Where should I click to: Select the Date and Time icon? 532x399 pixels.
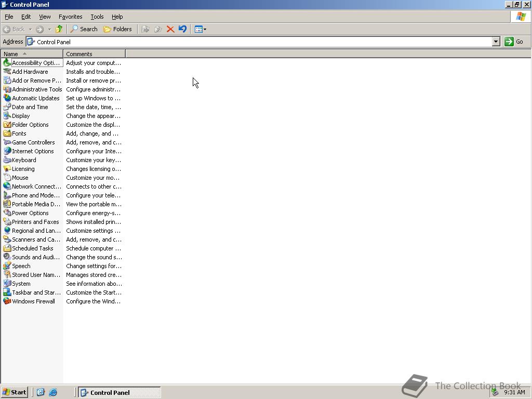[7, 107]
